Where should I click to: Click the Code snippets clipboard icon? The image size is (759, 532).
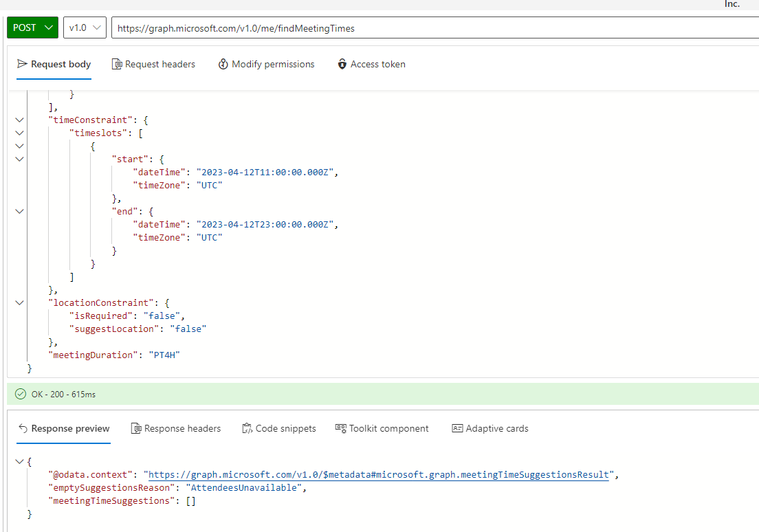[x=247, y=428]
